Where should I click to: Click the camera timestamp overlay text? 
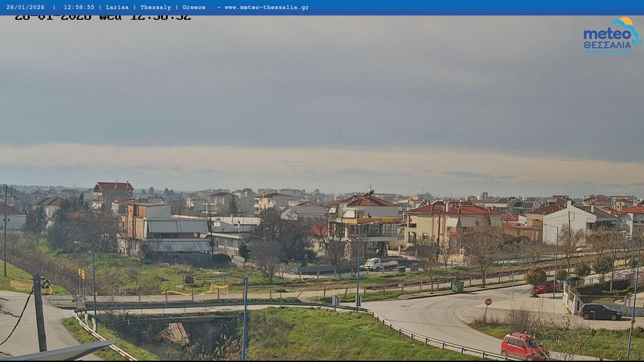103,17
